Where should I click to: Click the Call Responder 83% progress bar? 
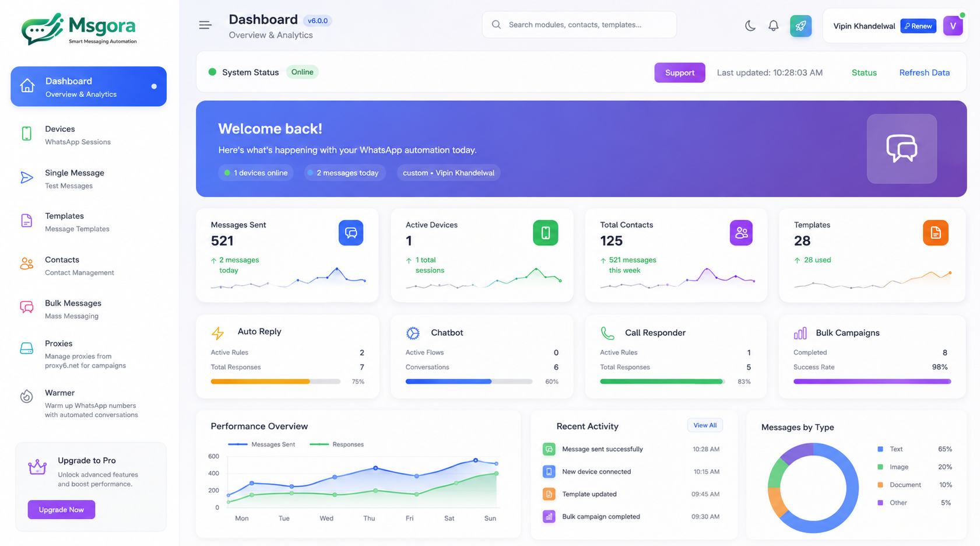(x=663, y=381)
